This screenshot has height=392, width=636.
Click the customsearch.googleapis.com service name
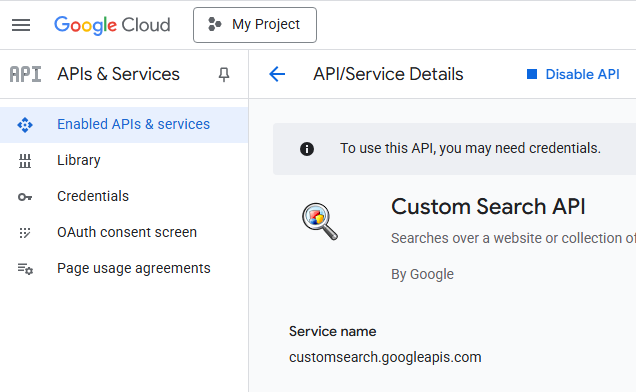tap(385, 358)
